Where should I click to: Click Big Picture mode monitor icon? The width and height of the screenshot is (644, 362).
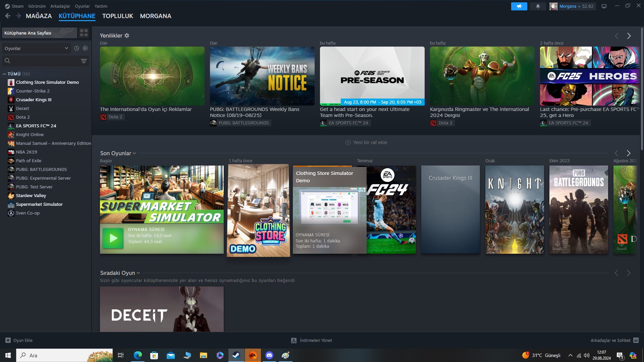(x=604, y=6)
